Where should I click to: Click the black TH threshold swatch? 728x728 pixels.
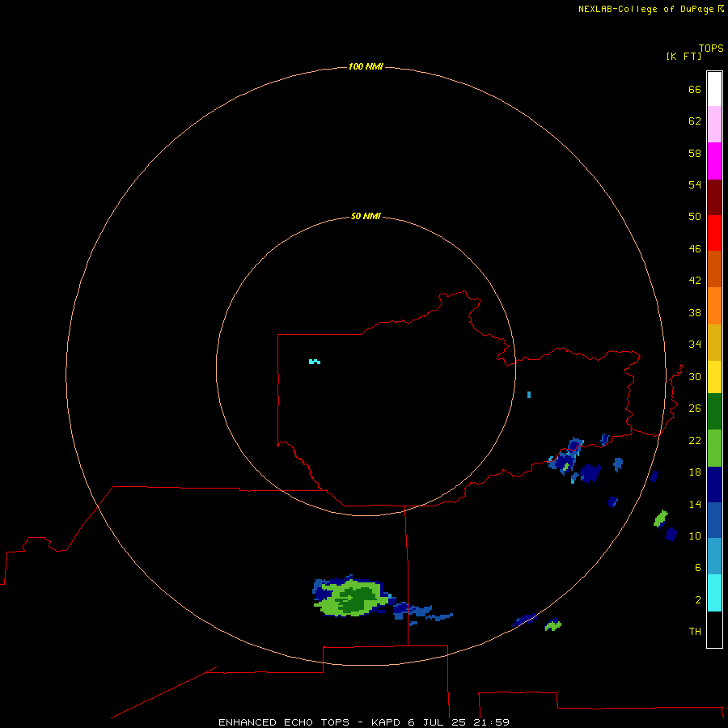coord(714,629)
